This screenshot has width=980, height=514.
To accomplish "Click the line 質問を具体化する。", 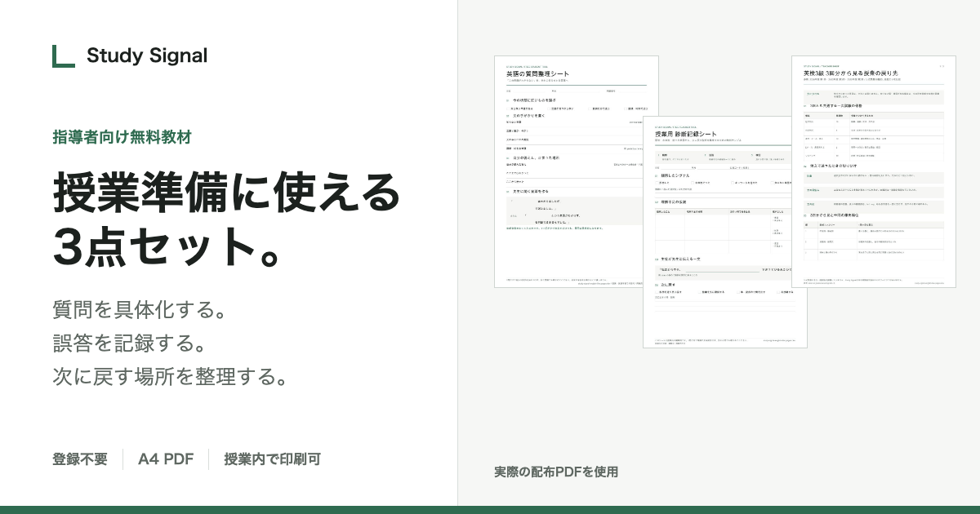I will (x=139, y=311).
